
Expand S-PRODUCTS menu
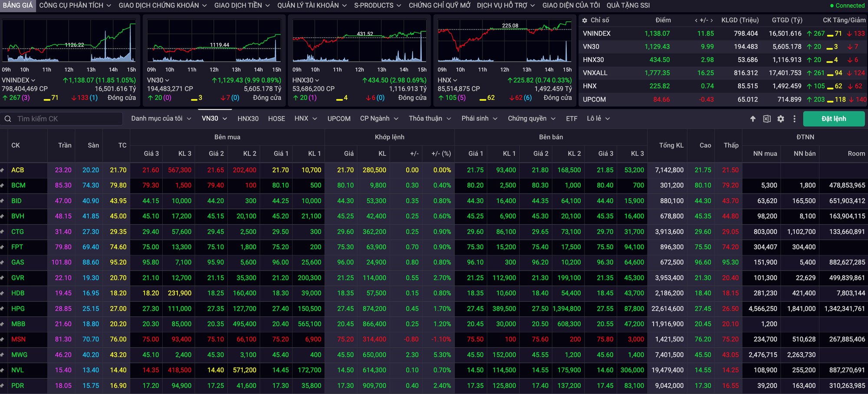pyautogui.click(x=378, y=5)
